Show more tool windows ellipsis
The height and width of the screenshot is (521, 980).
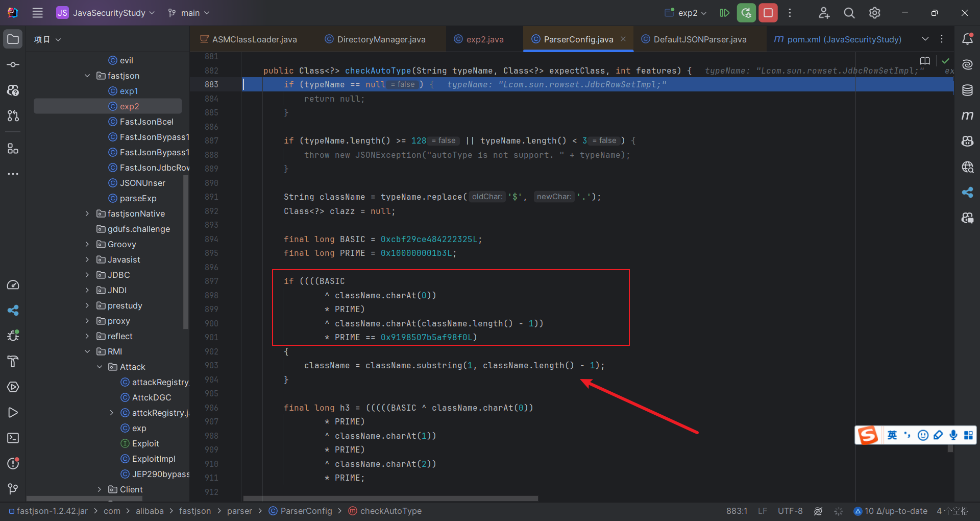pos(13,174)
